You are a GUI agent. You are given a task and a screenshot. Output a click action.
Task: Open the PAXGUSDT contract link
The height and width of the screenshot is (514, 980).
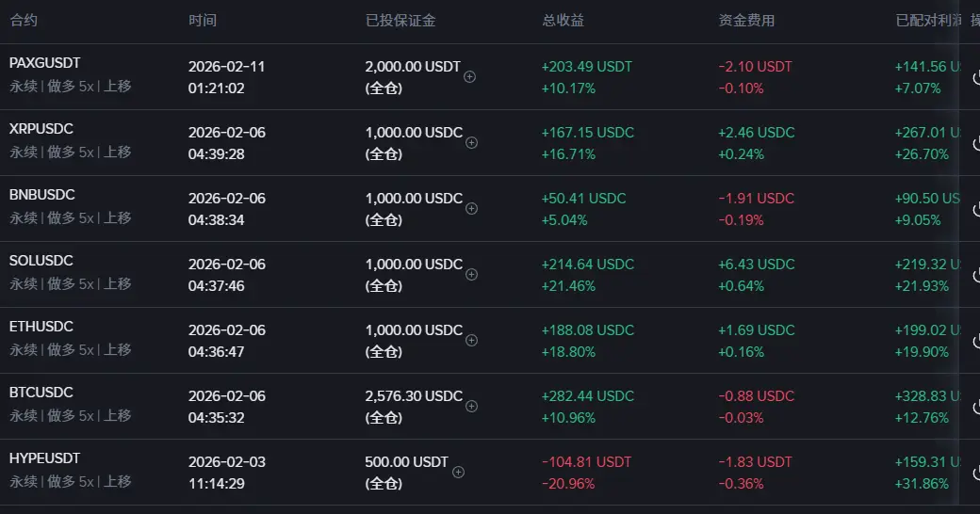point(44,63)
